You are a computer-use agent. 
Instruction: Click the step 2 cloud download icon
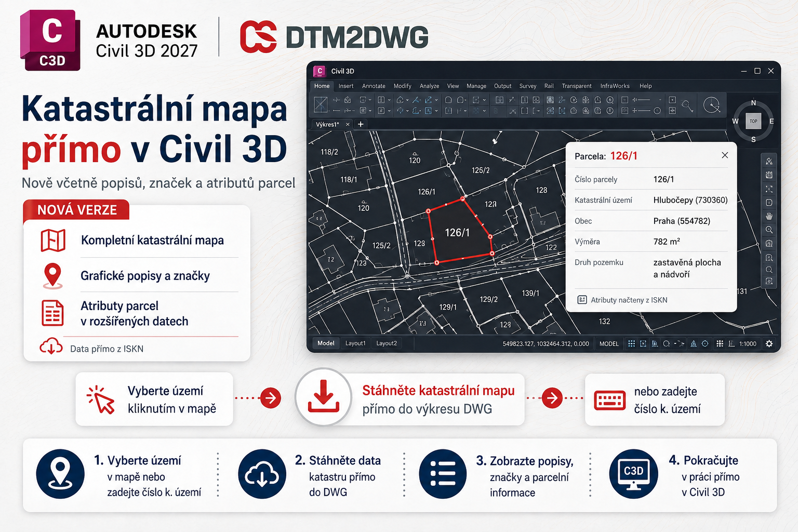coord(262,474)
